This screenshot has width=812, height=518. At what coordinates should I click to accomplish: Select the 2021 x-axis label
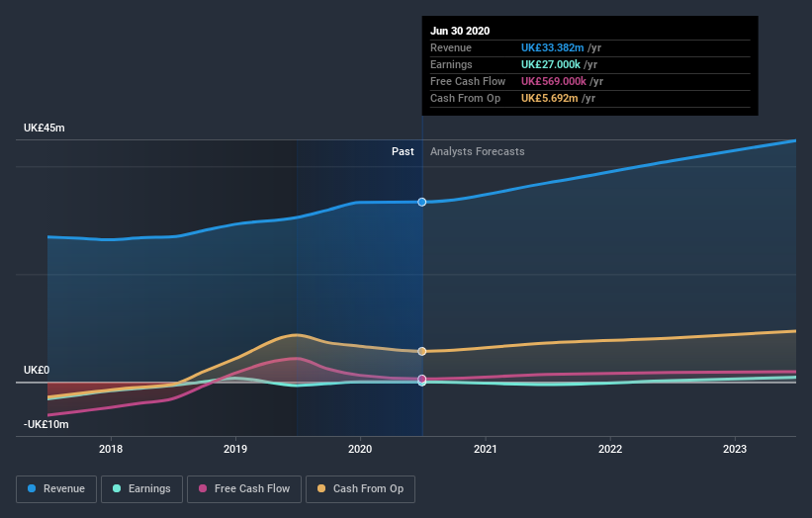[486, 449]
